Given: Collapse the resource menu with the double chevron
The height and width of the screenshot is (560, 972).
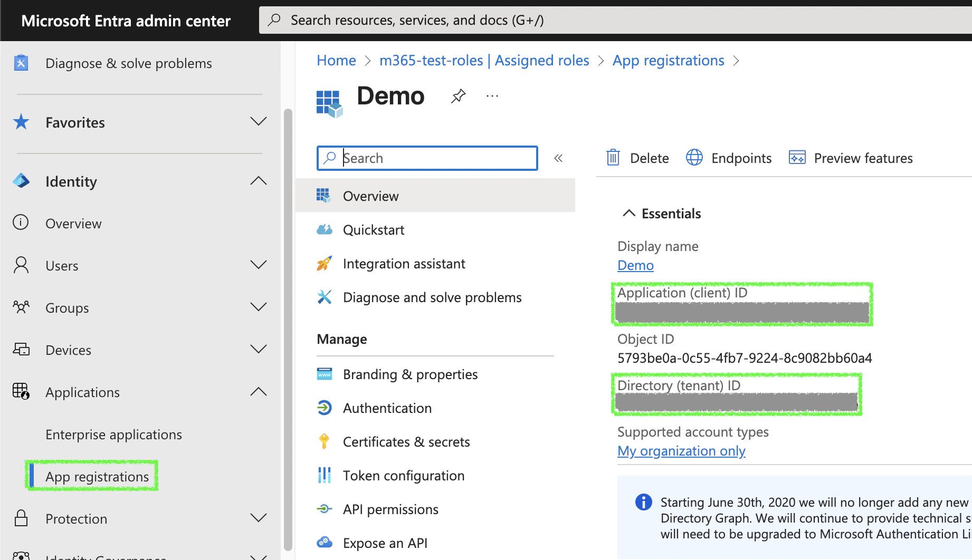Looking at the screenshot, I should coord(558,158).
